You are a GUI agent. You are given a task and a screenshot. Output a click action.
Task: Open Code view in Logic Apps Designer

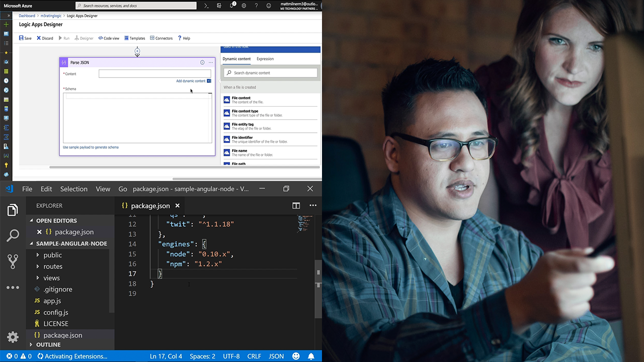pos(109,38)
